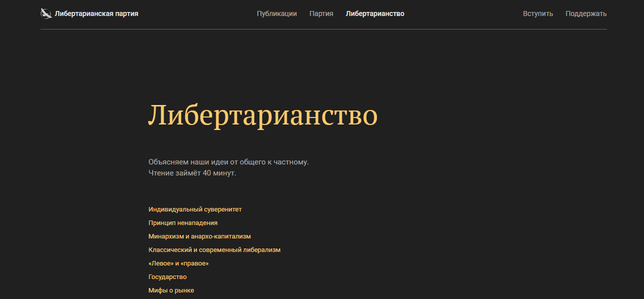The height and width of the screenshot is (299, 644).
Task: Click the horizontal divider under the header
Action: pyautogui.click(x=324, y=29)
